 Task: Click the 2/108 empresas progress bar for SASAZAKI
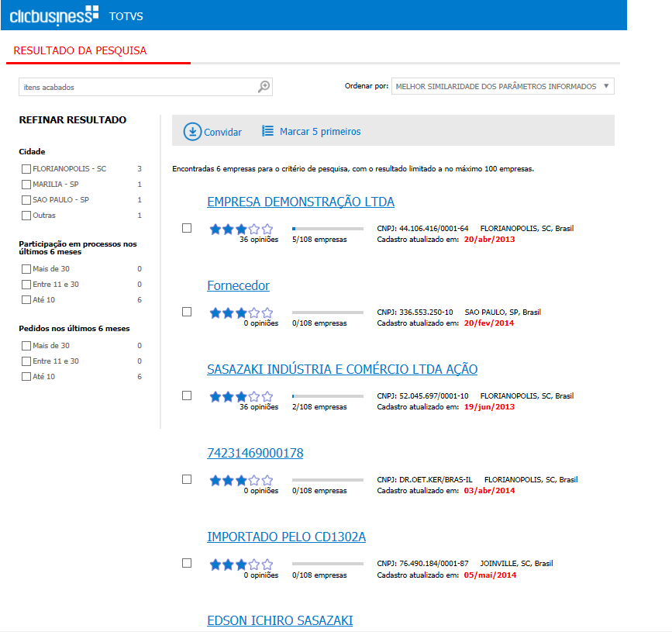pos(328,396)
